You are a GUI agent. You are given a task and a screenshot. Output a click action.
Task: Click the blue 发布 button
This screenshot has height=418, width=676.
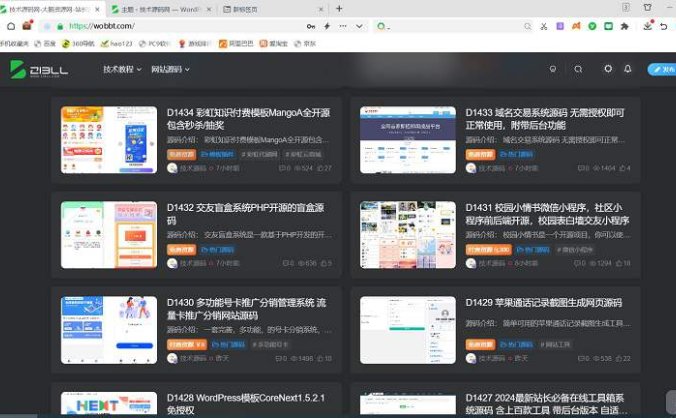tap(662, 69)
